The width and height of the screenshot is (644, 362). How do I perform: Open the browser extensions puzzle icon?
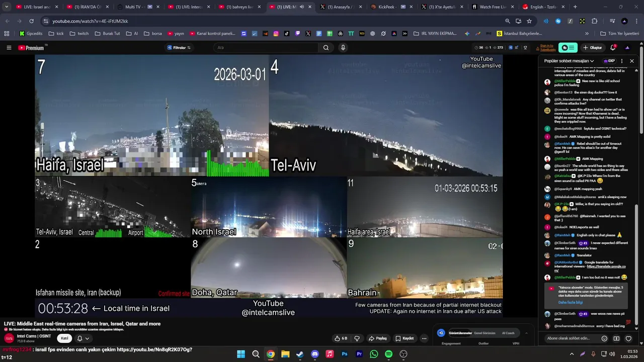pyautogui.click(x=594, y=21)
